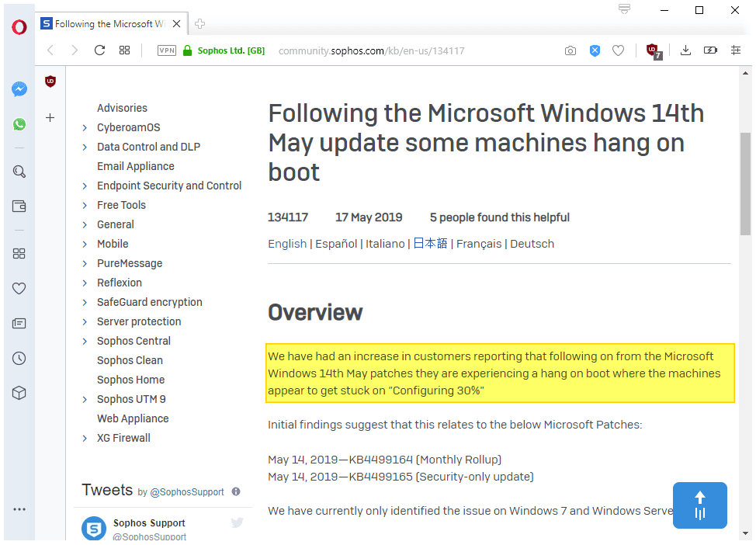Open the Advisories link
This screenshot has height=545, width=756.
tap(122, 108)
